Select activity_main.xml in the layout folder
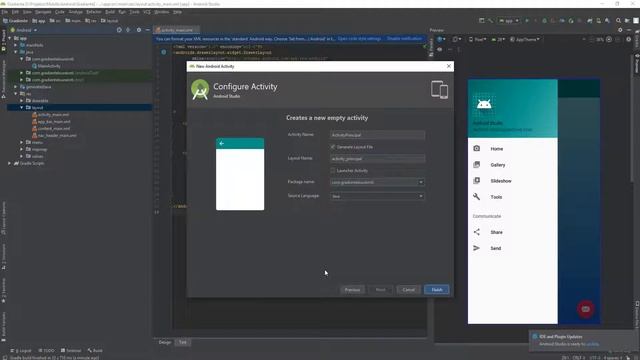Viewport: 640px width, 360px height. click(50, 115)
